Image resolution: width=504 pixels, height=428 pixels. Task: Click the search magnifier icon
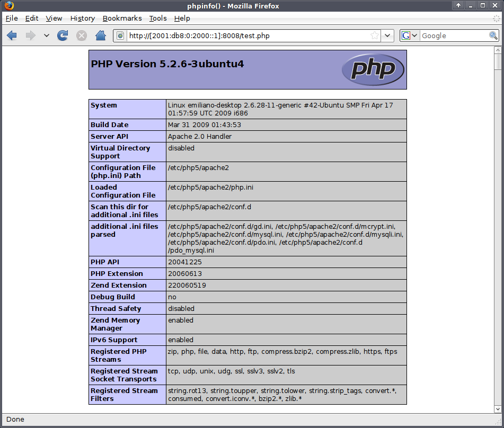click(493, 35)
